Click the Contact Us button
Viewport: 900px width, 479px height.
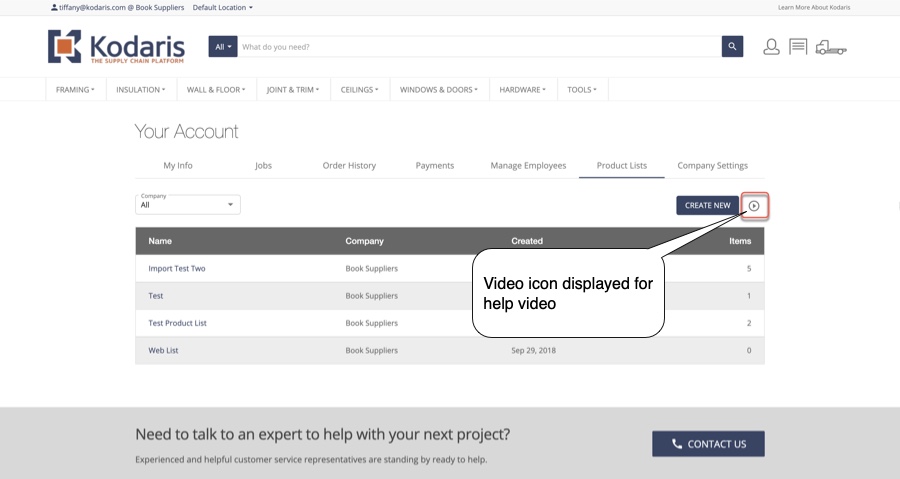tap(708, 444)
